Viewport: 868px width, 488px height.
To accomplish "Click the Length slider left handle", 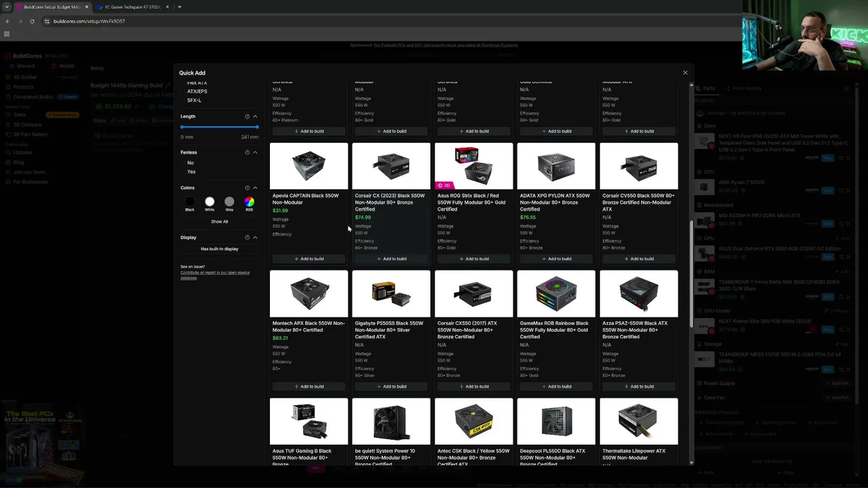I will tap(182, 127).
